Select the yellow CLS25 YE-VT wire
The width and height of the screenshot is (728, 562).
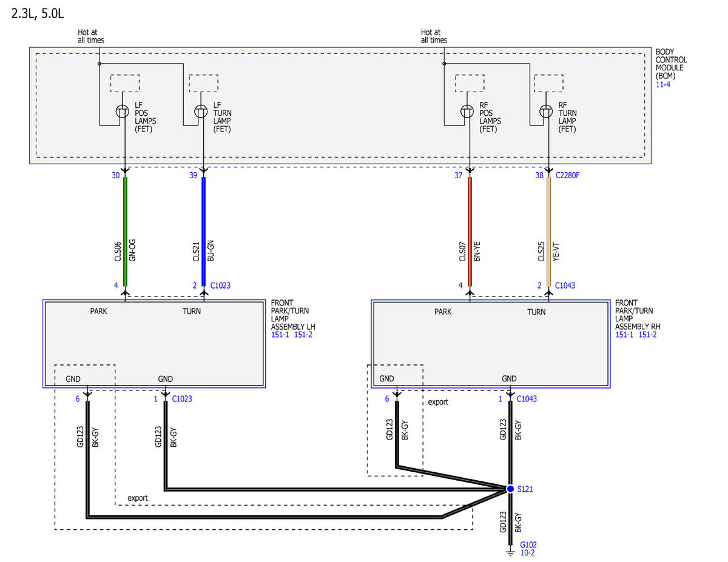pyautogui.click(x=548, y=231)
